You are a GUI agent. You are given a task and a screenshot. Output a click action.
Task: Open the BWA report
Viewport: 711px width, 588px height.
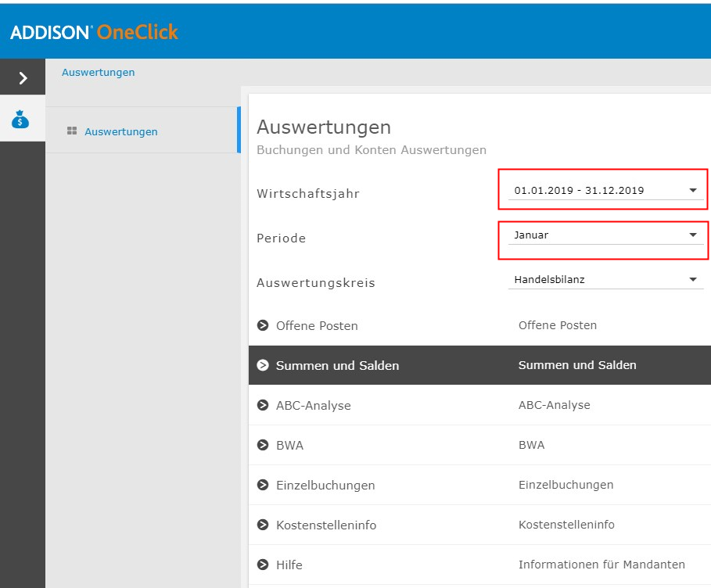click(x=289, y=446)
